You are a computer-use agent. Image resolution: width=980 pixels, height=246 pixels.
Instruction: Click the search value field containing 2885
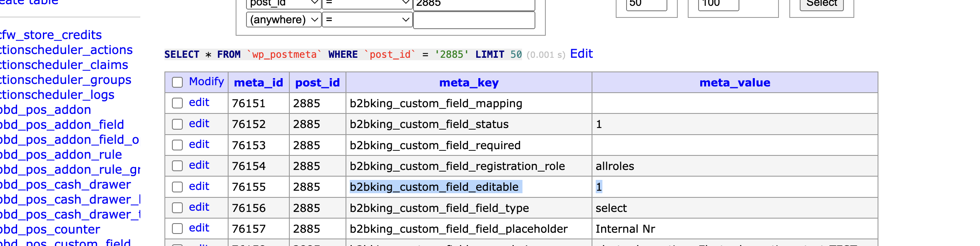[x=474, y=4]
